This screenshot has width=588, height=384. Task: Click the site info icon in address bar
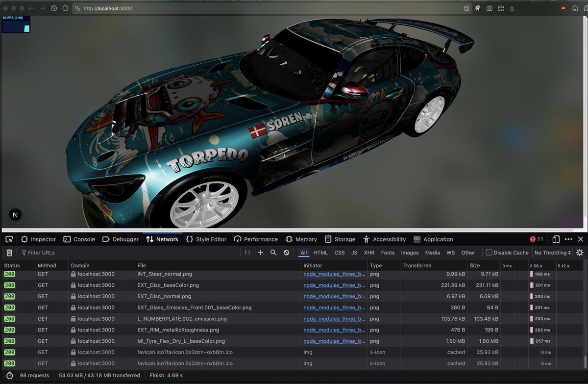coord(77,8)
